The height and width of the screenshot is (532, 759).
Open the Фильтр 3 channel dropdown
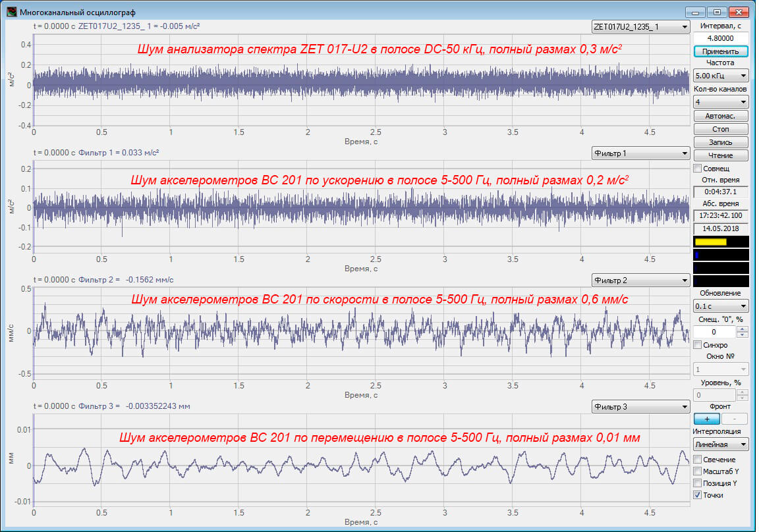(x=641, y=407)
